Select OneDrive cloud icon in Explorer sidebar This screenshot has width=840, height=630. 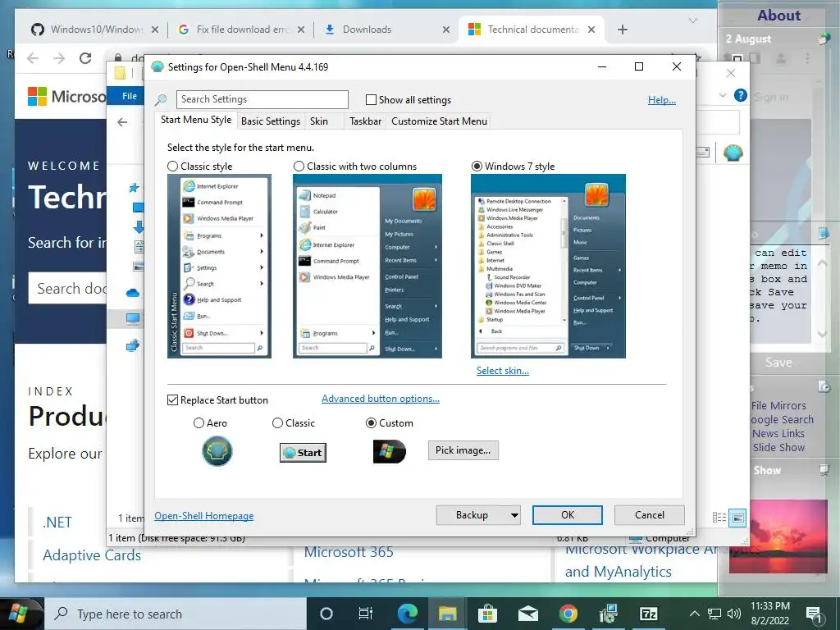133,293
